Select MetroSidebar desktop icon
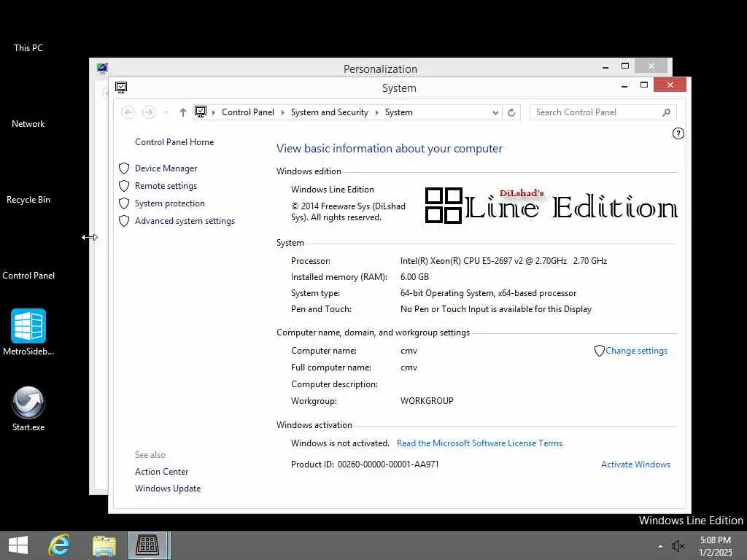 [x=28, y=332]
